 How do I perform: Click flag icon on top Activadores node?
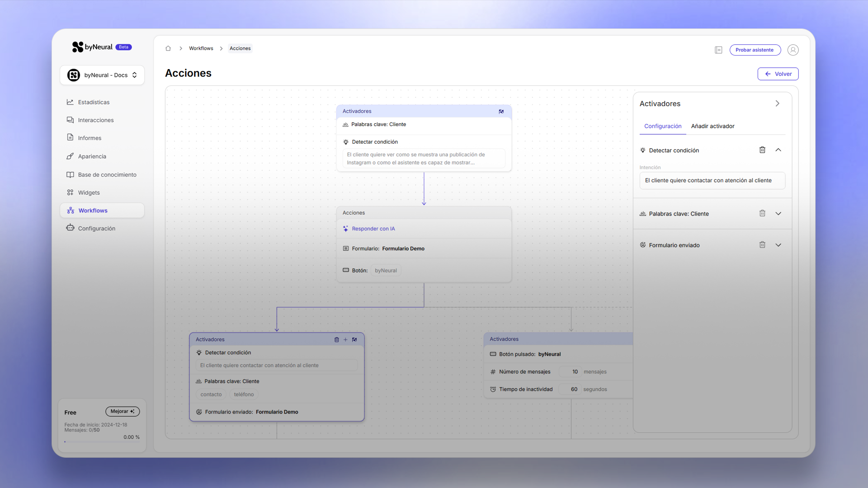coord(501,112)
